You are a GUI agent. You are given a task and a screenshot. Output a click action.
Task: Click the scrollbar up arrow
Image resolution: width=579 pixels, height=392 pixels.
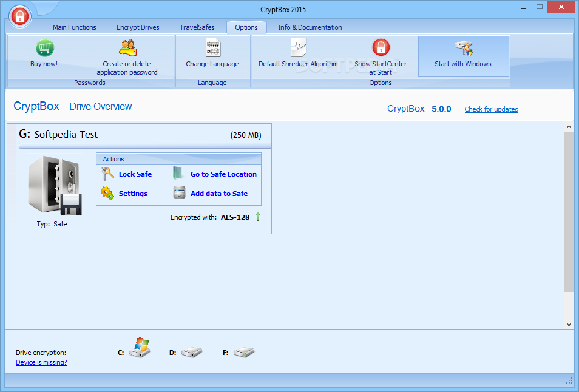pos(569,127)
